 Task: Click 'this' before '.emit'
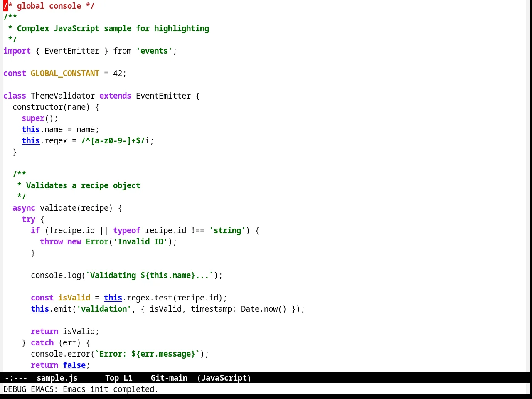40,309
